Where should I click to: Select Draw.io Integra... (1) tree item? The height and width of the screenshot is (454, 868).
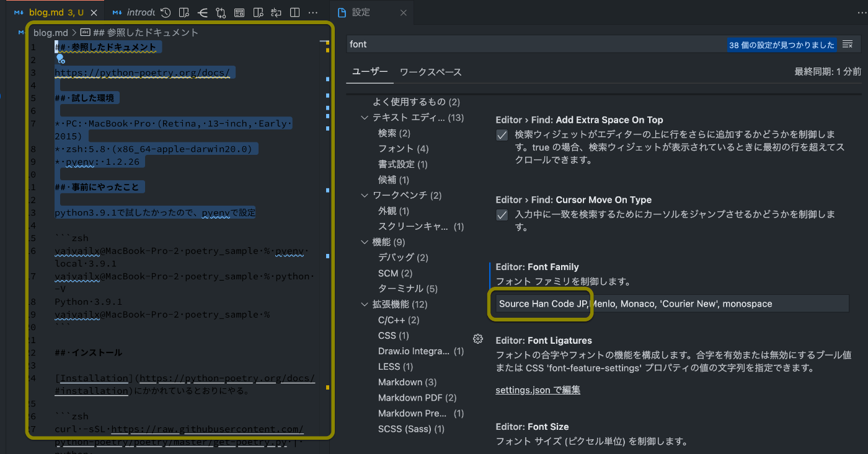tap(421, 351)
